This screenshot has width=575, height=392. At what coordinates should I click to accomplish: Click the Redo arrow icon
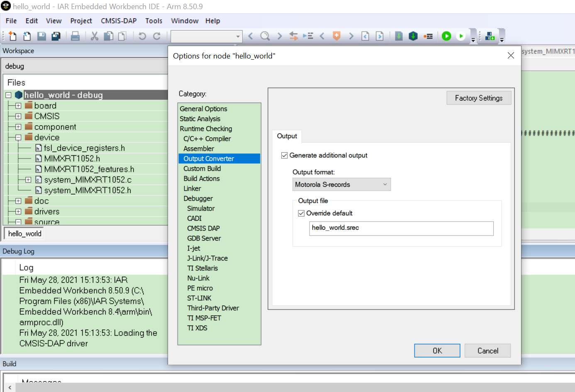tap(157, 36)
